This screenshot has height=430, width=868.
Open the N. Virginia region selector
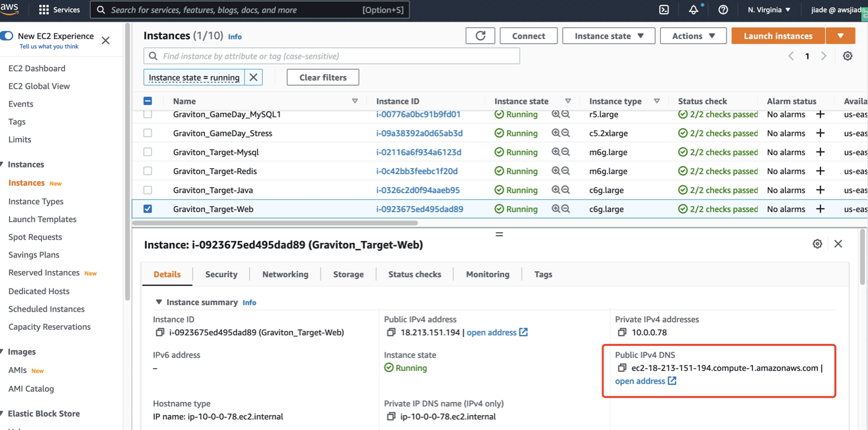769,10
